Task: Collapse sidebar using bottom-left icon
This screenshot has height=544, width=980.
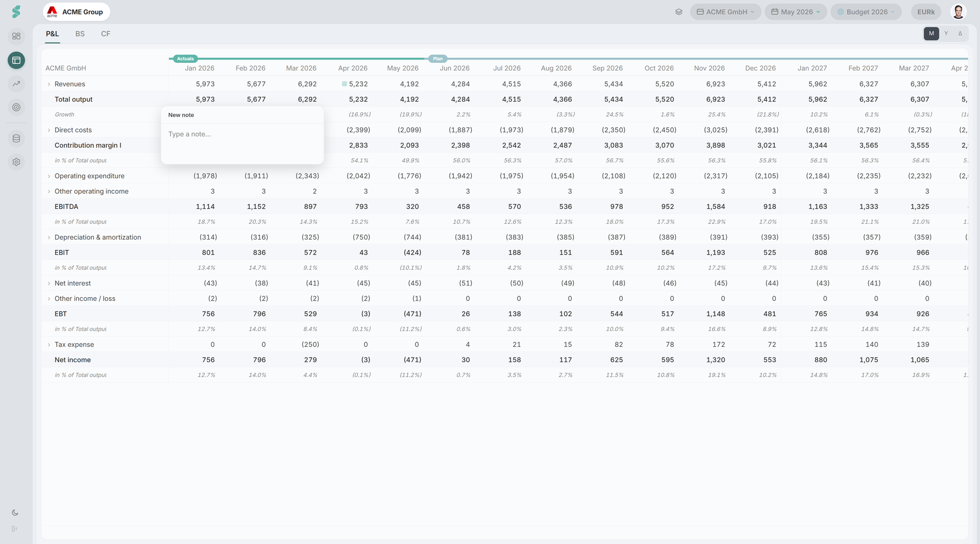Action: (x=15, y=529)
